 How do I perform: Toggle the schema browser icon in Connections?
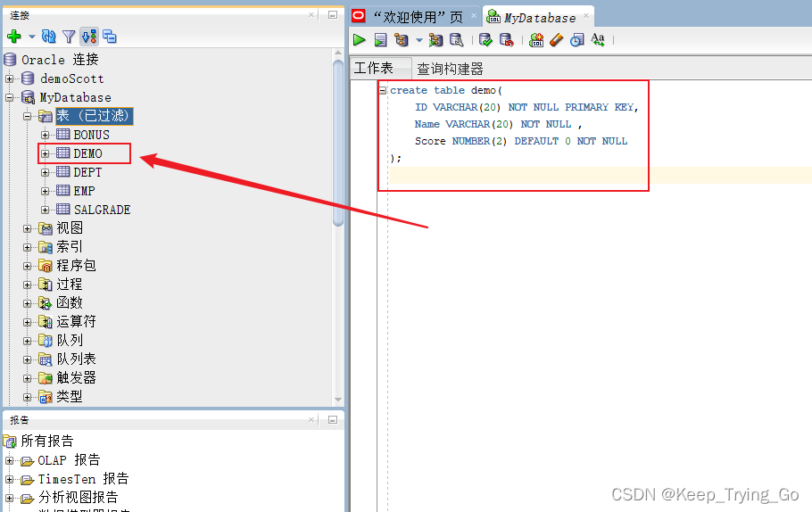tap(89, 37)
